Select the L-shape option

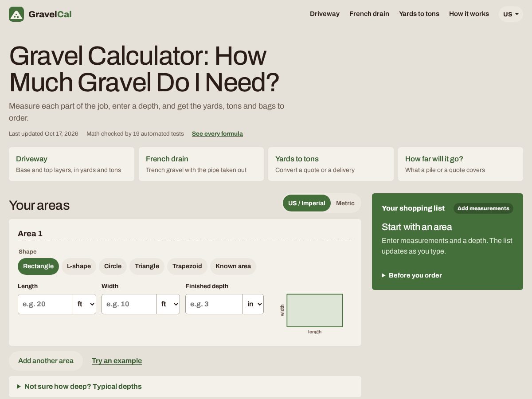point(79,266)
